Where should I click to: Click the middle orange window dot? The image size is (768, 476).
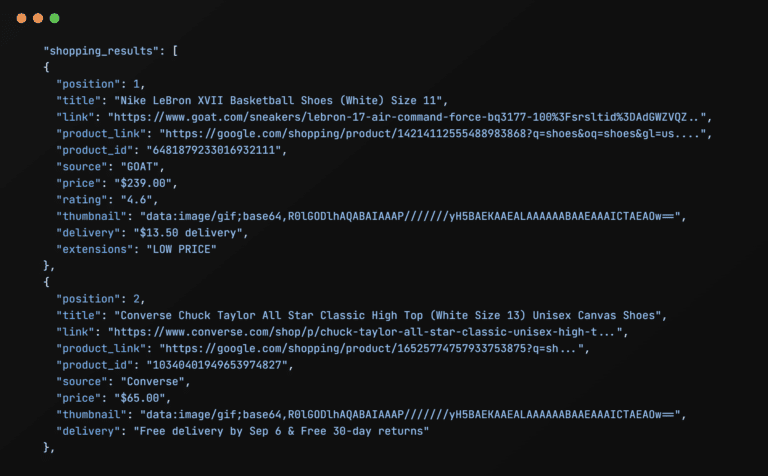coord(38,18)
